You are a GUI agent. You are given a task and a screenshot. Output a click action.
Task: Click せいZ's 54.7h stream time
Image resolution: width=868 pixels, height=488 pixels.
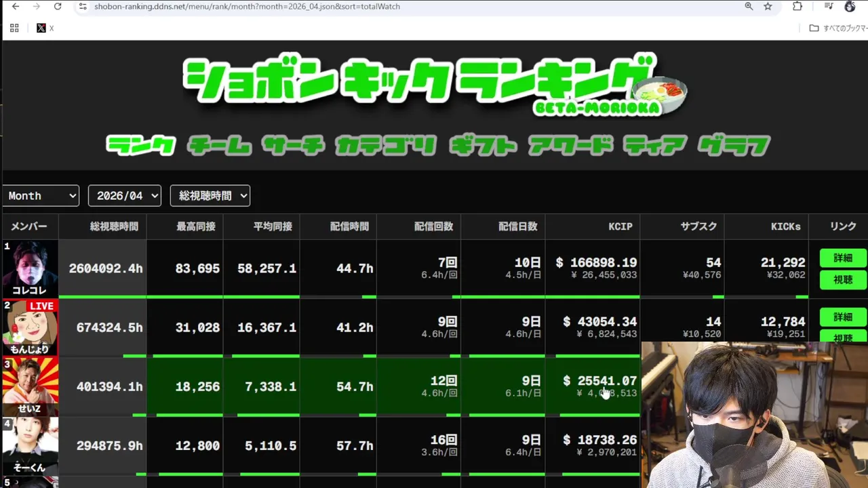[355, 386]
